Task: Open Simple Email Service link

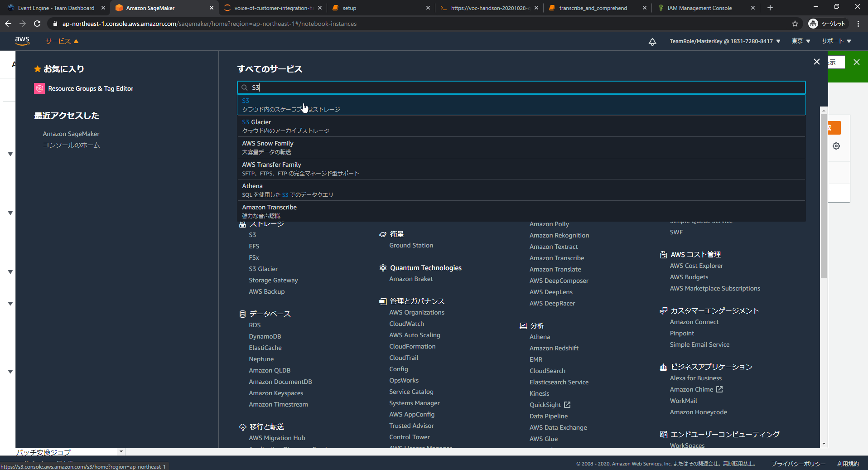Action: (x=699, y=344)
